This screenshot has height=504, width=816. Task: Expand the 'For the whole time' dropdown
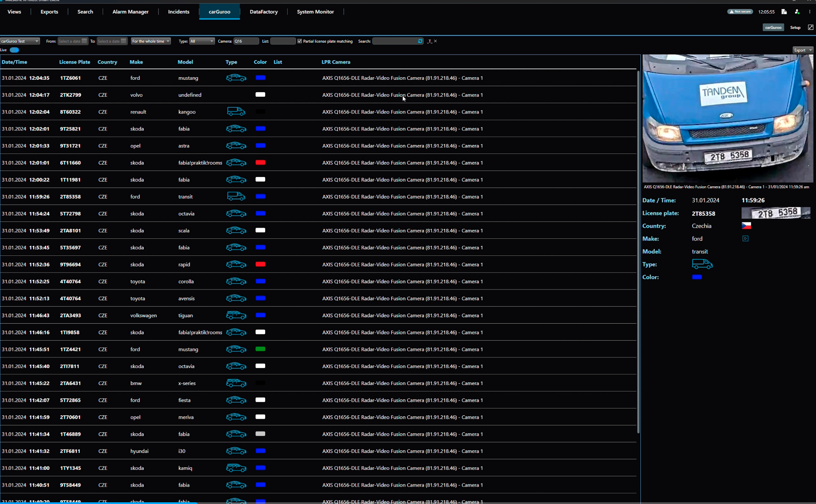[x=150, y=41]
